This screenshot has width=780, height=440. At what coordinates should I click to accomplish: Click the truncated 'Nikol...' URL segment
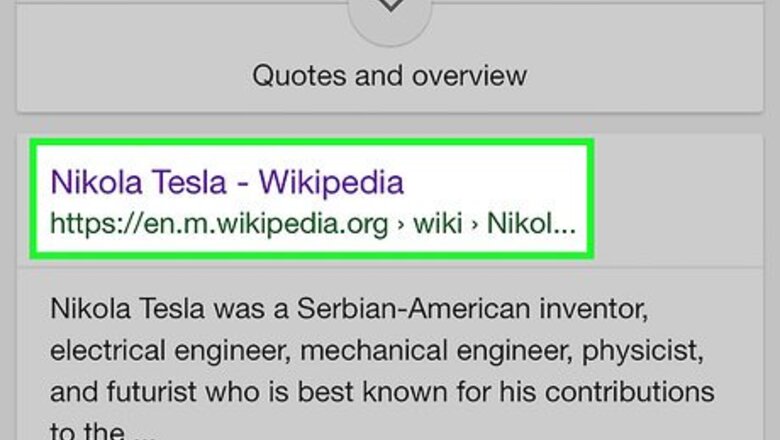[x=531, y=222]
